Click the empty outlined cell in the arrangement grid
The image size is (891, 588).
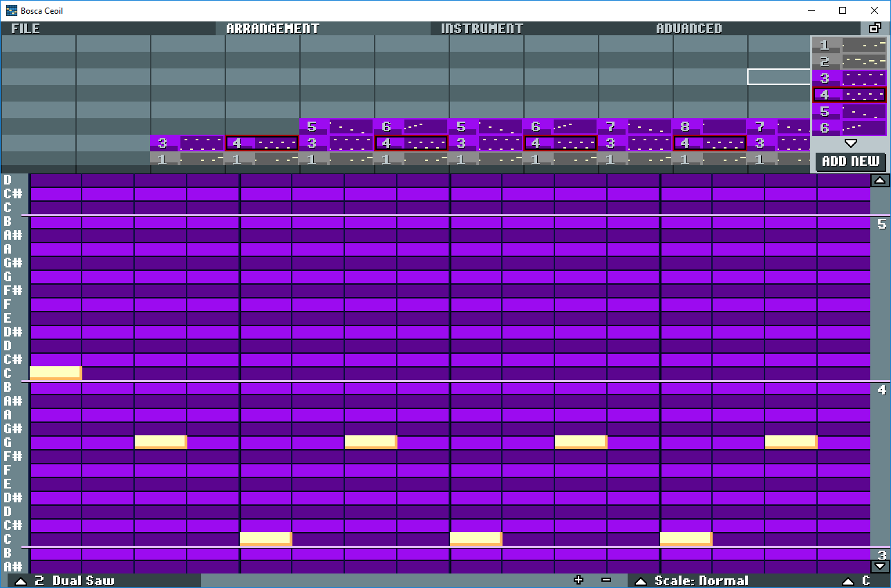[779, 77]
